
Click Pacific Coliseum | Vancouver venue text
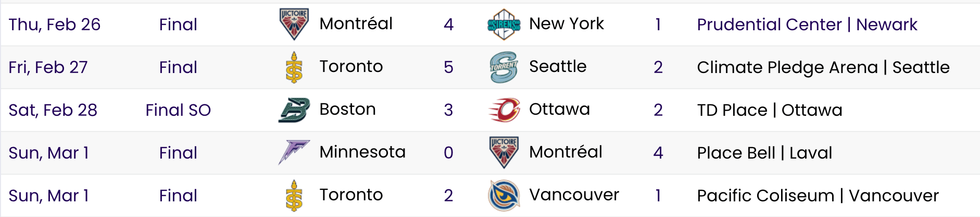pyautogui.click(x=818, y=196)
